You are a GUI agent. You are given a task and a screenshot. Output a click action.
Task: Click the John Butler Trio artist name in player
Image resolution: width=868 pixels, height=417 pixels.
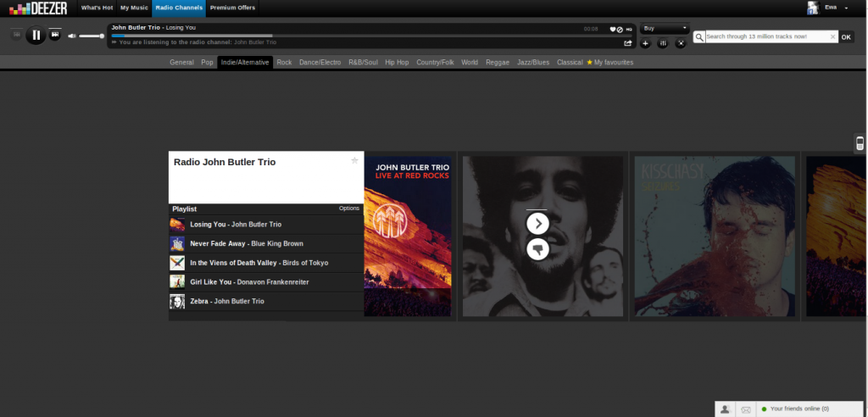[136, 28]
